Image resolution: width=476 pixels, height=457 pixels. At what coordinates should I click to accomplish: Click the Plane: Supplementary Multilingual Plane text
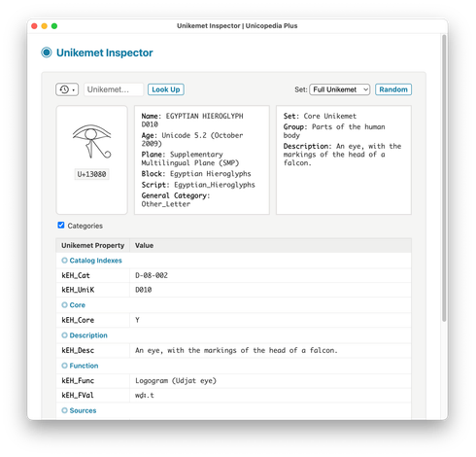190,158
